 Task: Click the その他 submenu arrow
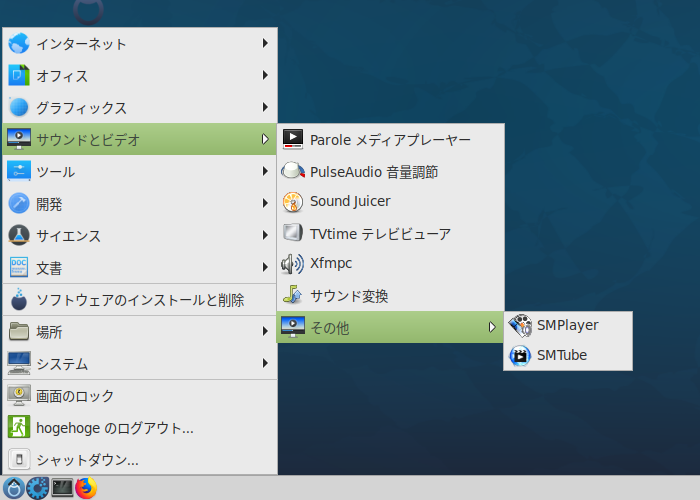click(492, 327)
